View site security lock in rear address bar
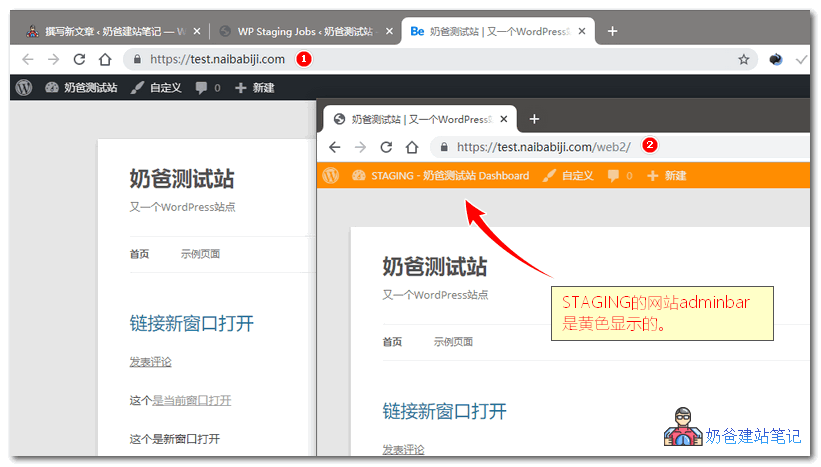This screenshot has width=821, height=467. click(137, 60)
